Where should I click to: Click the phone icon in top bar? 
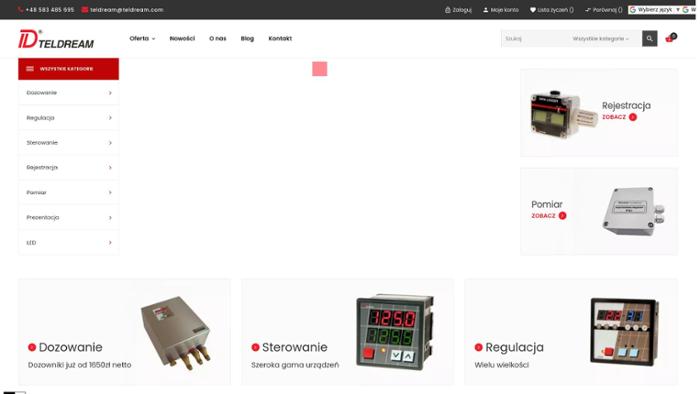(x=21, y=9)
